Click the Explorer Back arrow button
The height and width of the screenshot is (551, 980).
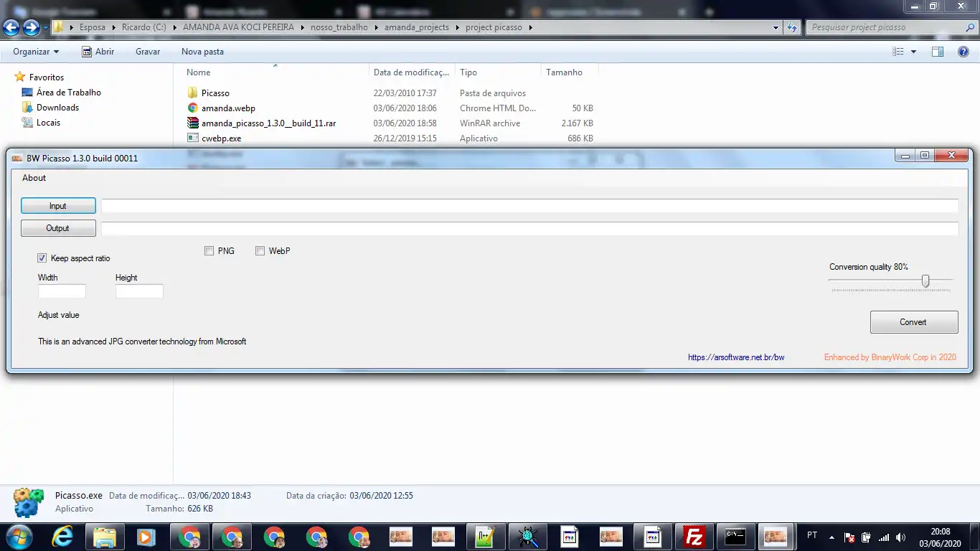tap(11, 27)
